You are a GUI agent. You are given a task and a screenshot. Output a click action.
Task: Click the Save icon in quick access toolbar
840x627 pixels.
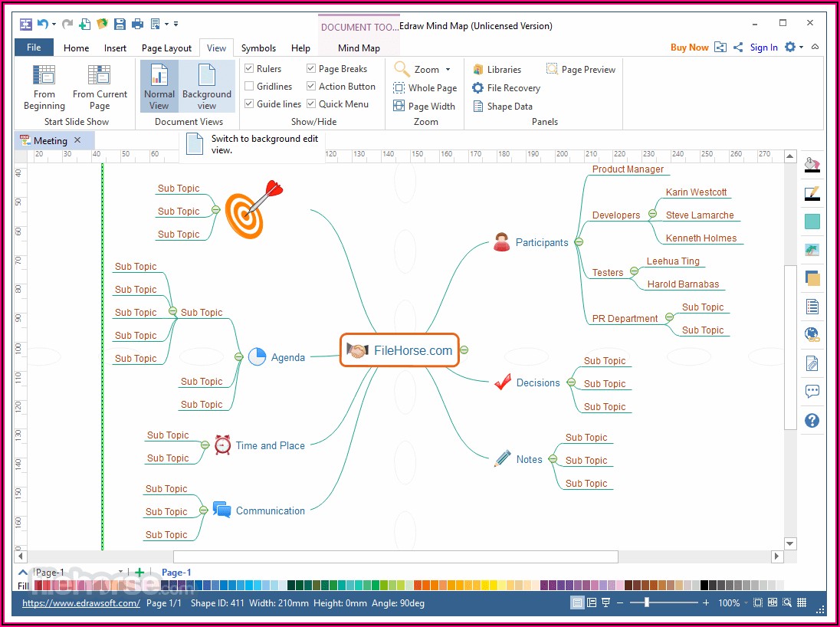120,24
